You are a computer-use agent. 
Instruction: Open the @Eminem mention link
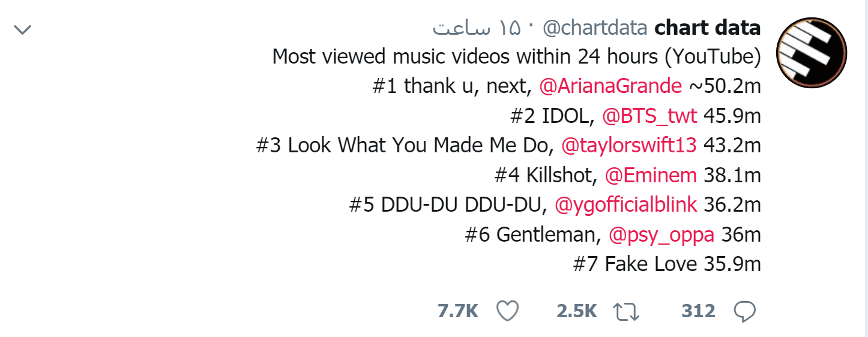[x=651, y=176]
